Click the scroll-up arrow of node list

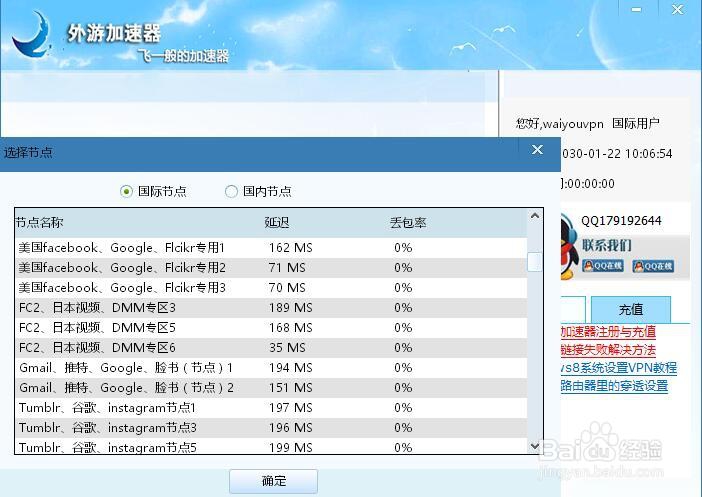[x=535, y=216]
